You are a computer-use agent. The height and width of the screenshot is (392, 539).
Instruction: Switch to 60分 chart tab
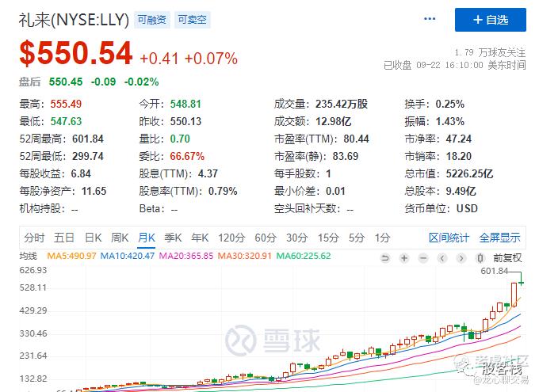point(266,238)
